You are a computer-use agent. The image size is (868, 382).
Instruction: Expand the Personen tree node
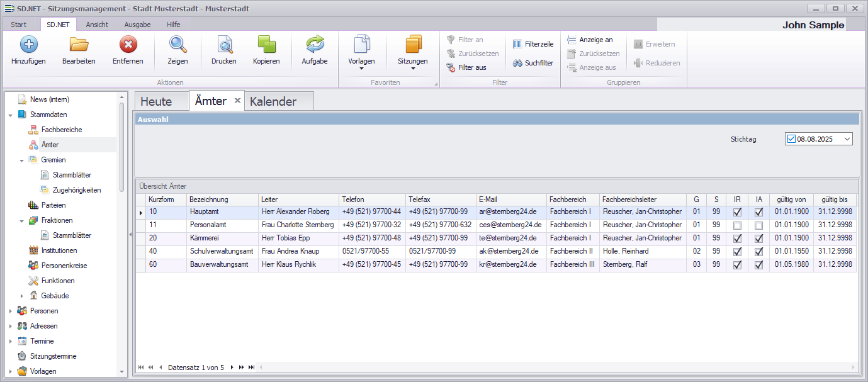(11, 311)
